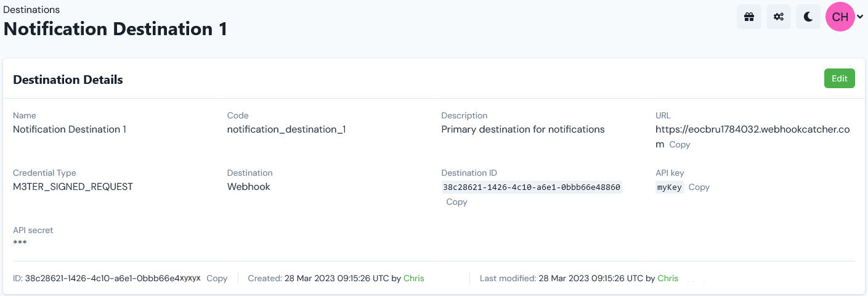Copy the ID in the footer
Screen dimensions: 868x296
pos(217,278)
